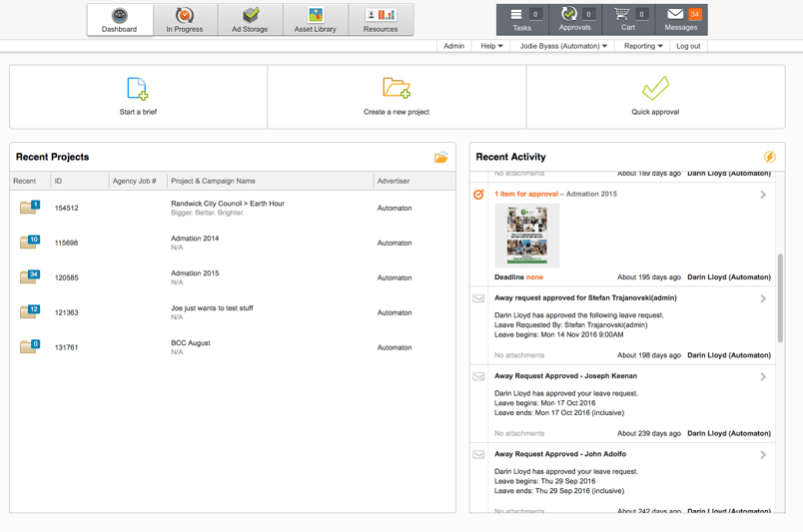This screenshot has width=803, height=532.
Task: Expand the Help dropdown
Action: point(491,46)
